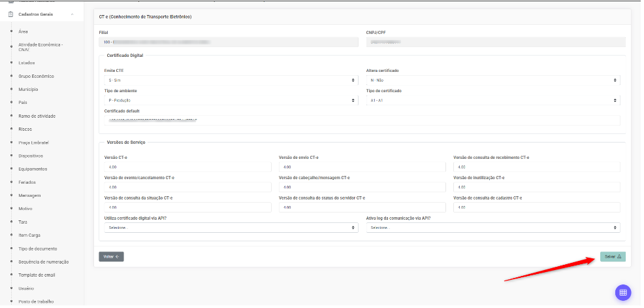Click Versão de cabeçalho/mensagem CT-e field
Screen dimensions: 644x308
tap(362, 188)
